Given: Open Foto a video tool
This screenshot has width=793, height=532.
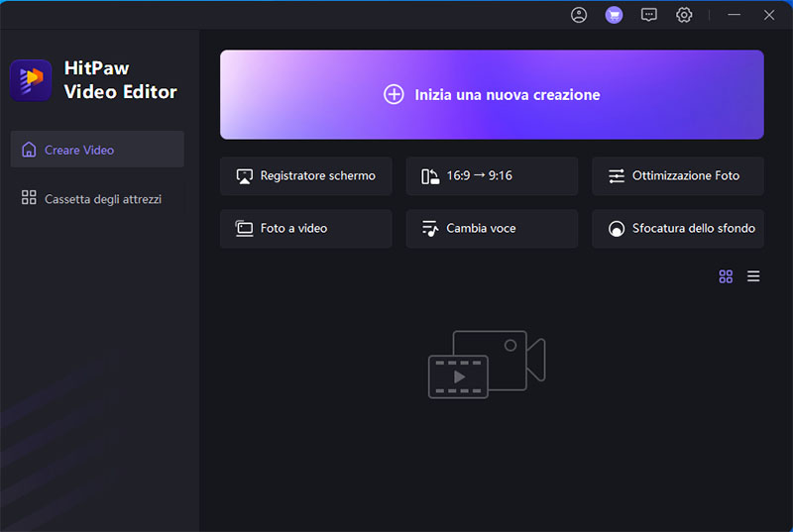Looking at the screenshot, I should coord(305,229).
